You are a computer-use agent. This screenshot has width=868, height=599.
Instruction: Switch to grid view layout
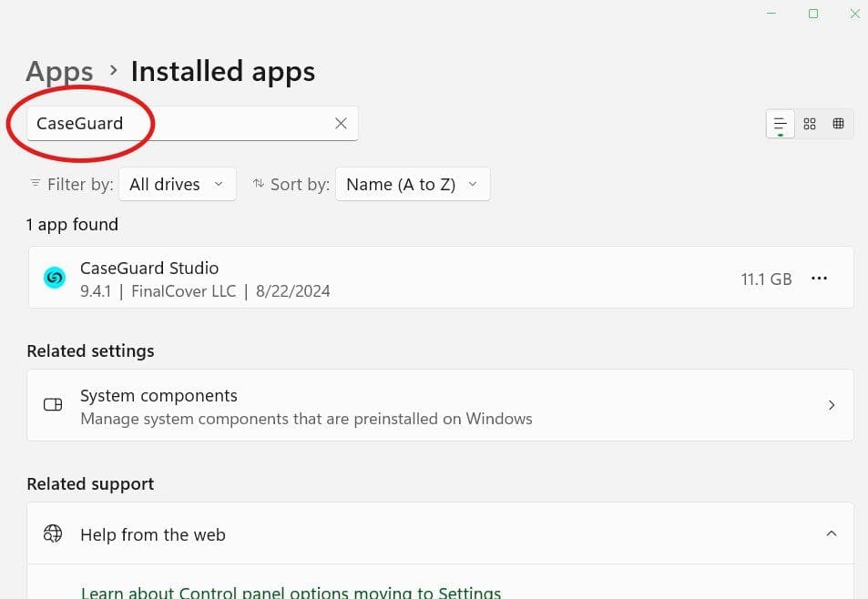810,124
